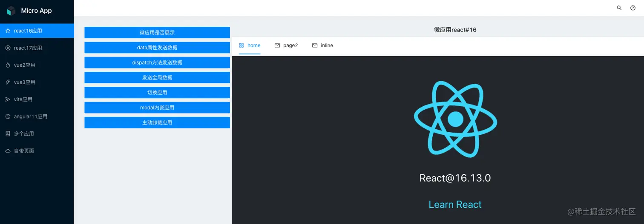Open the search icon in header

tap(619, 8)
